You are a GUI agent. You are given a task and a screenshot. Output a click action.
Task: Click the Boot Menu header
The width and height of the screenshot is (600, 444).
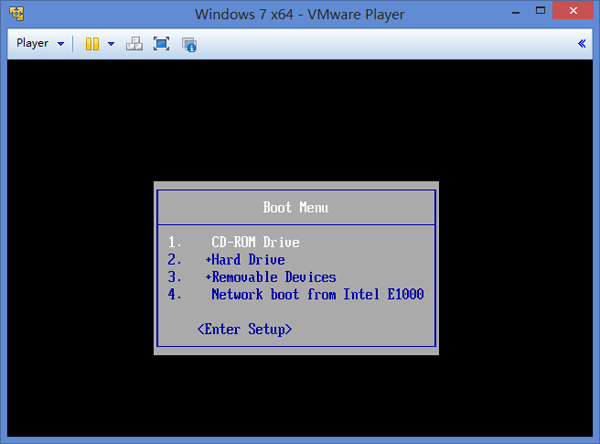pyautogui.click(x=296, y=207)
